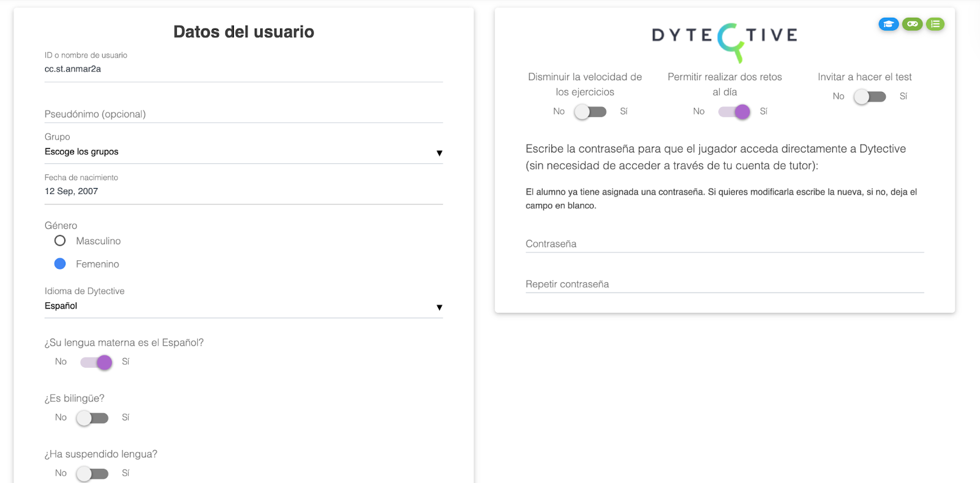Enable slower exercise speed toggle
The width and height of the screenshot is (980, 483).
590,111
